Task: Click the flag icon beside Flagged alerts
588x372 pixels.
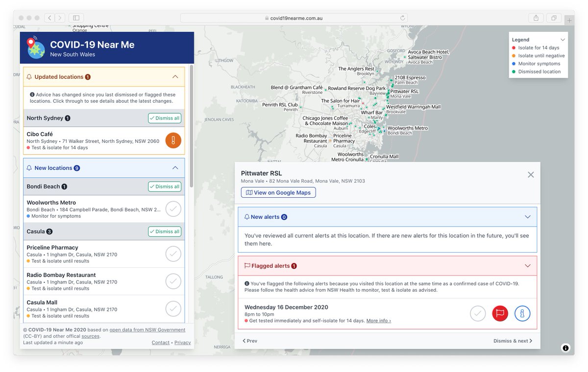Action: 247,266
